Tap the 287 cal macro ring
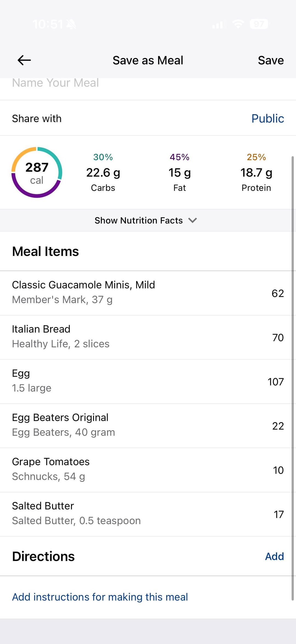 pyautogui.click(x=37, y=173)
